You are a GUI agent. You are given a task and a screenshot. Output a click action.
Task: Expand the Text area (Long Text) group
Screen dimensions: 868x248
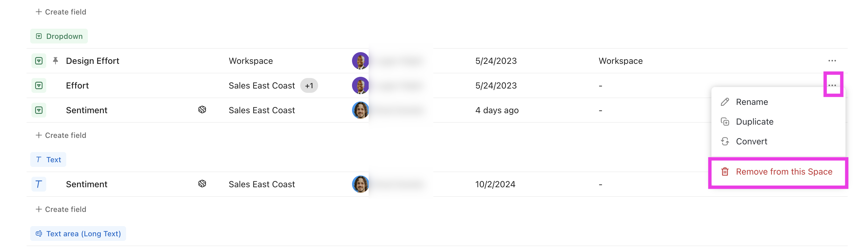click(78, 234)
